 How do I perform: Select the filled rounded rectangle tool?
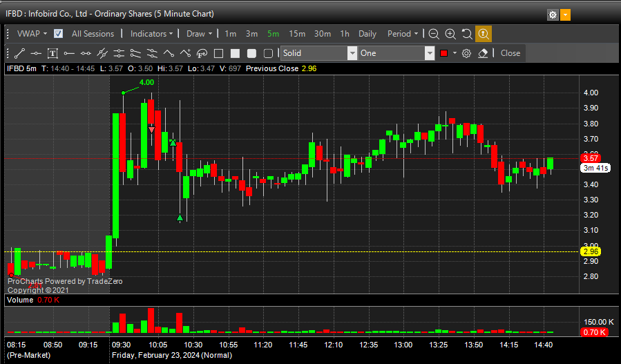tap(252, 53)
